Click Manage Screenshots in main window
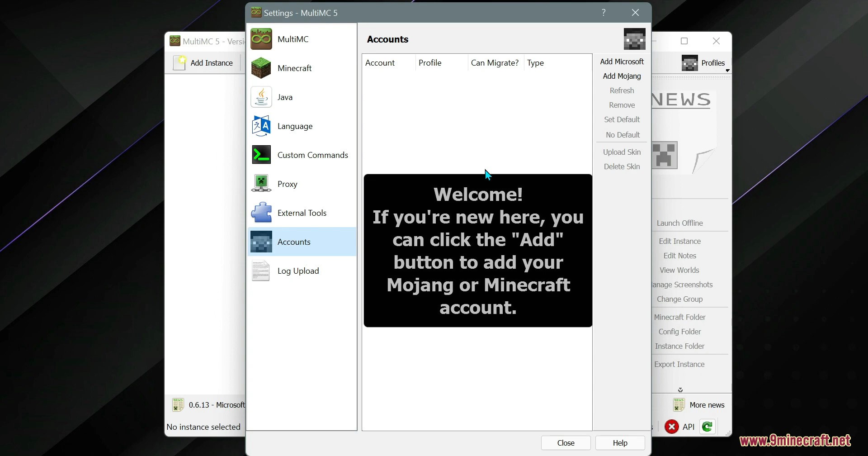 [682, 285]
